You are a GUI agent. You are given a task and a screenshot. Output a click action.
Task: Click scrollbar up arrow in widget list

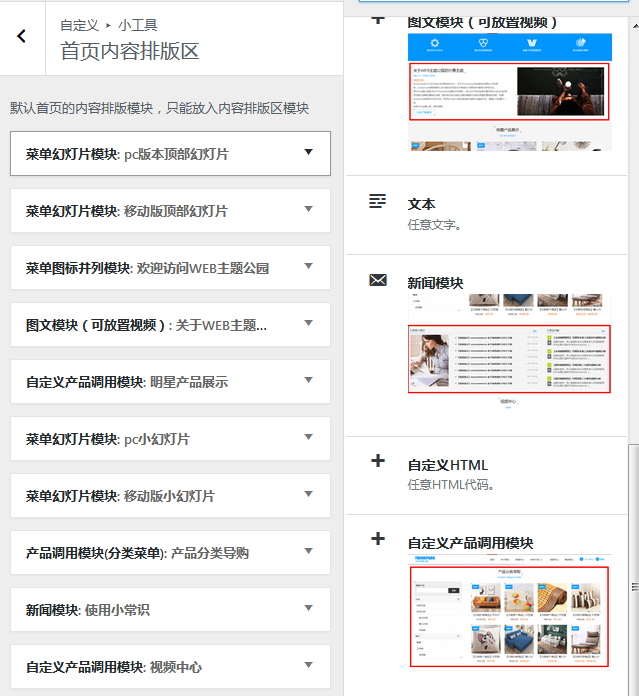(635, 26)
